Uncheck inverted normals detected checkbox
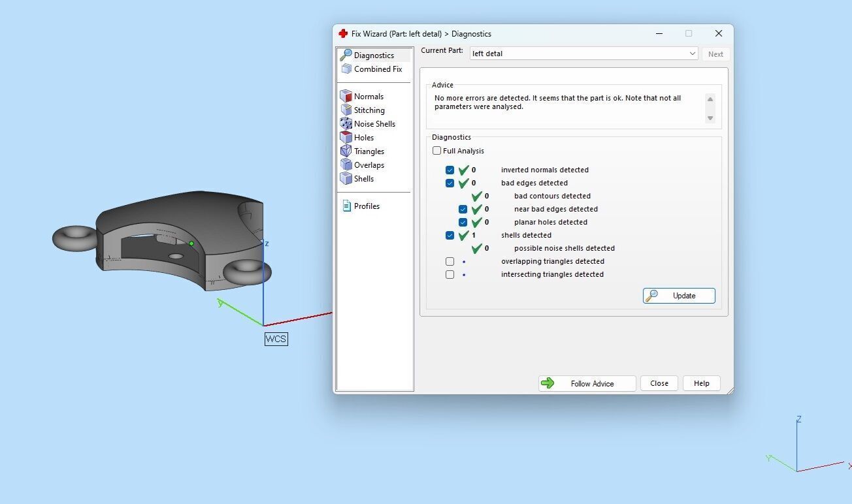 [450, 170]
